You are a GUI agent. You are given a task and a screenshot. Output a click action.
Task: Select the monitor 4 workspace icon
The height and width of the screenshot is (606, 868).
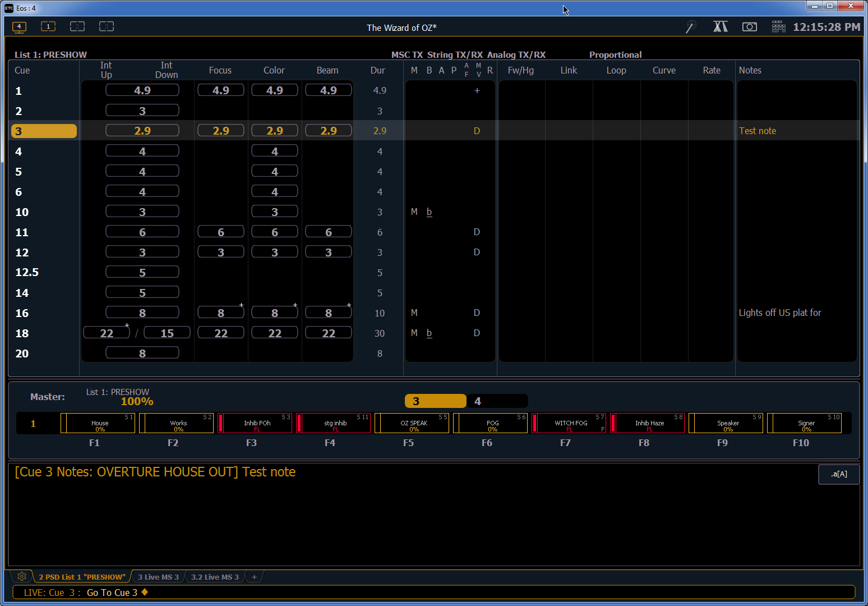[19, 26]
